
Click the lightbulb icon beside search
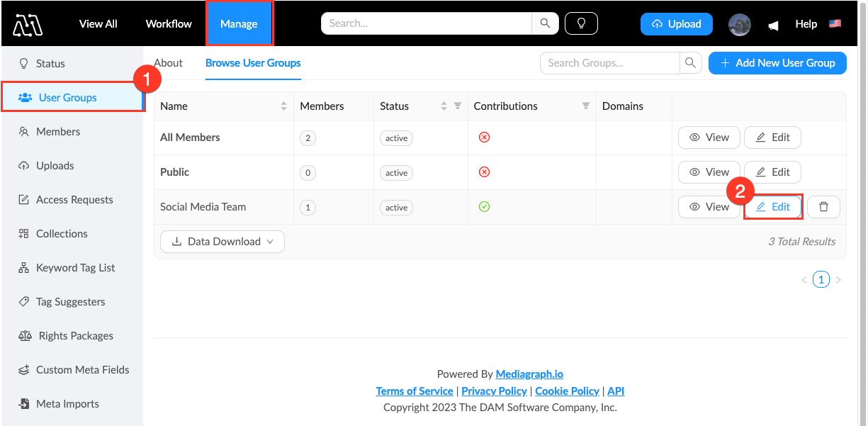(581, 23)
